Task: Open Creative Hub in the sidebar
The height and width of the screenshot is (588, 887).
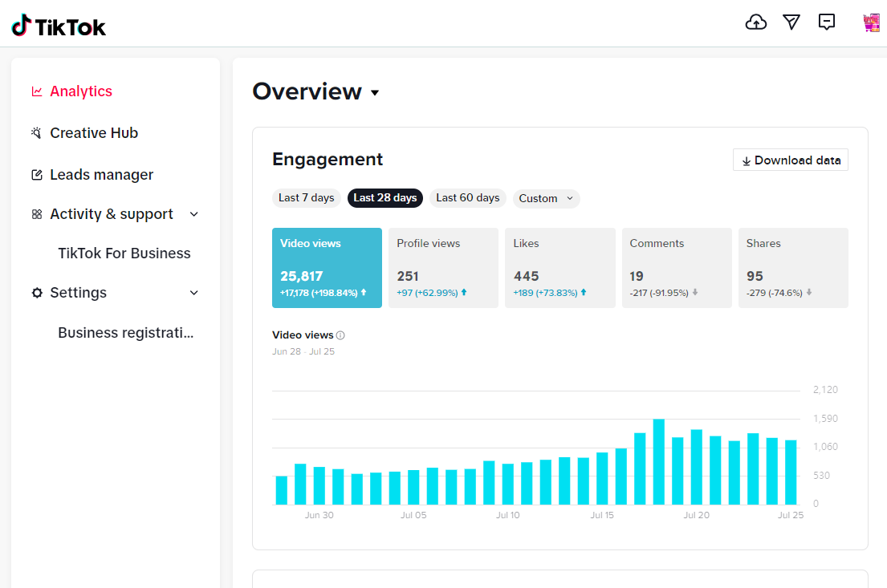Action: click(x=94, y=133)
